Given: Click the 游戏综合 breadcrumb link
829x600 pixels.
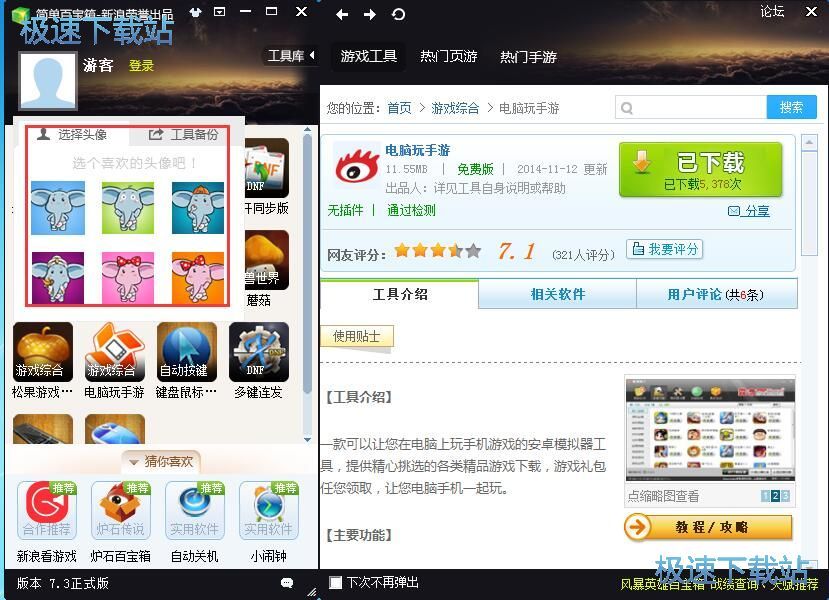Looking at the screenshot, I should [455, 108].
